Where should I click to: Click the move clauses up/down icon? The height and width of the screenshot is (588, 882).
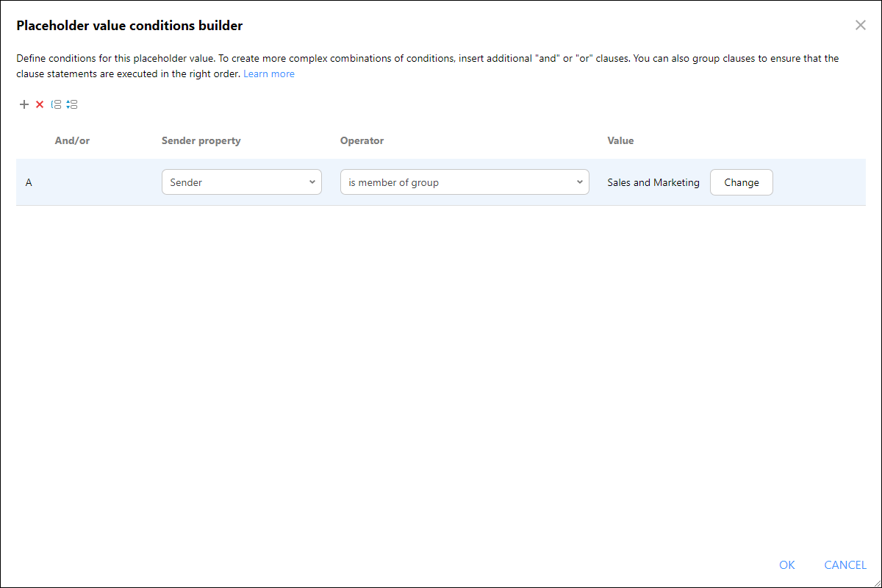71,104
